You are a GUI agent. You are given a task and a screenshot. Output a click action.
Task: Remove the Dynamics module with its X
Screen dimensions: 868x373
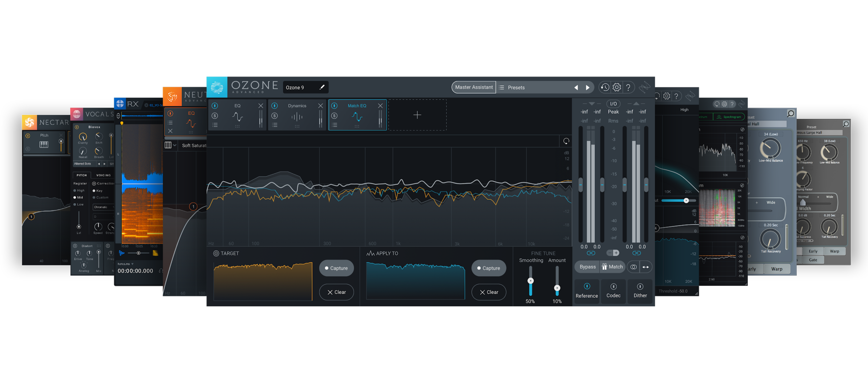[x=321, y=106]
